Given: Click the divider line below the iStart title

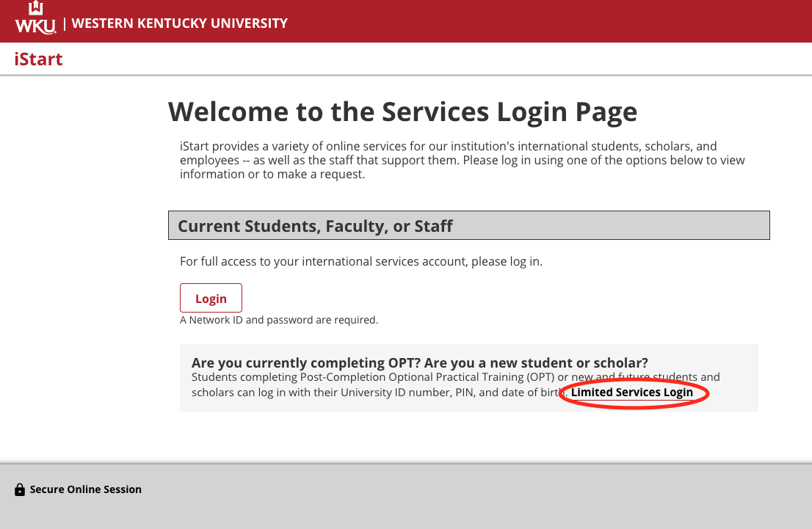Looking at the screenshot, I should click(406, 76).
